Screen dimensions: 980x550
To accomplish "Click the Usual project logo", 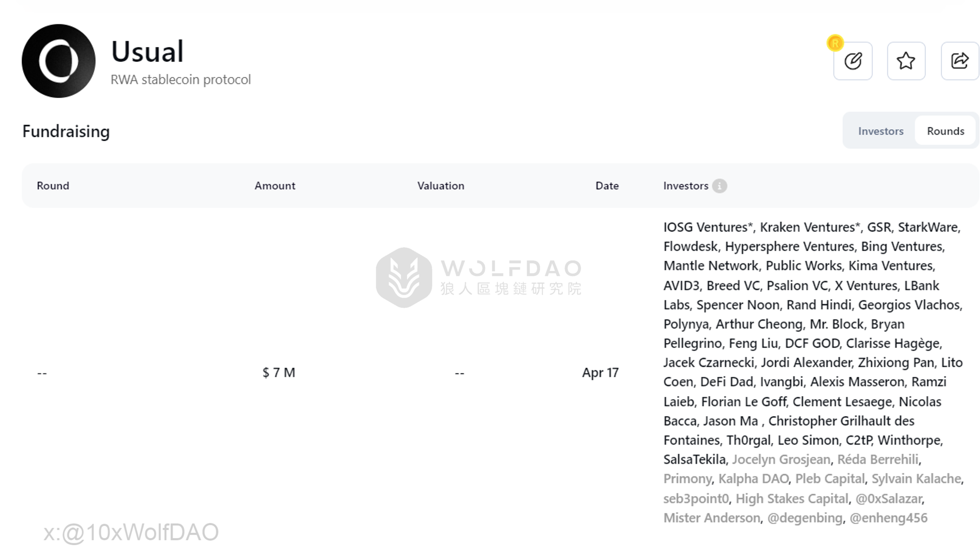I will 59,61.
